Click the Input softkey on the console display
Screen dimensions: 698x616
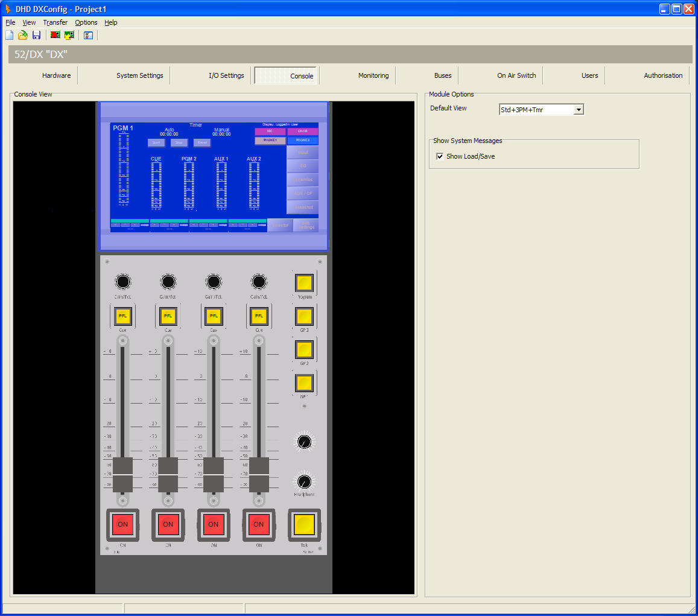point(303,153)
